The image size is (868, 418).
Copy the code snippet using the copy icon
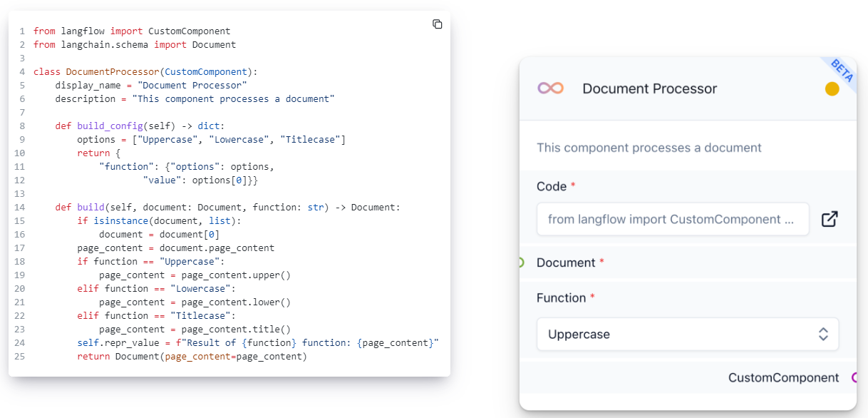[437, 24]
